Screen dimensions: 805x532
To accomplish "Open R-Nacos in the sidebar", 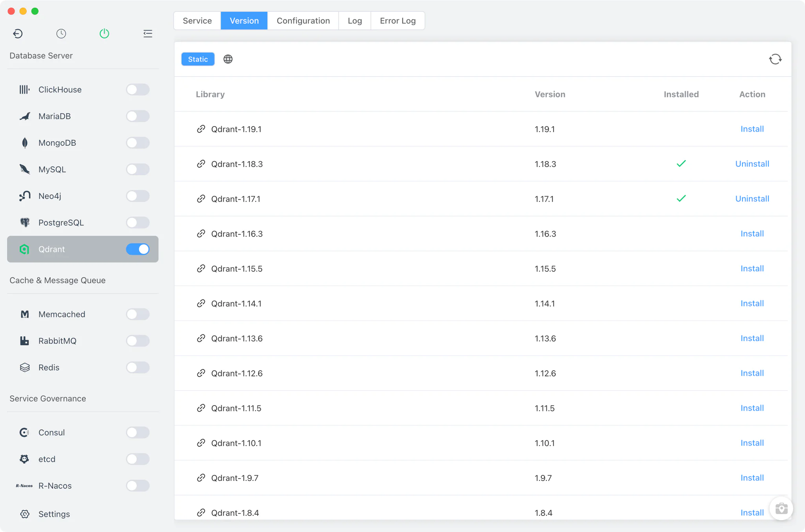I will 83,486.
